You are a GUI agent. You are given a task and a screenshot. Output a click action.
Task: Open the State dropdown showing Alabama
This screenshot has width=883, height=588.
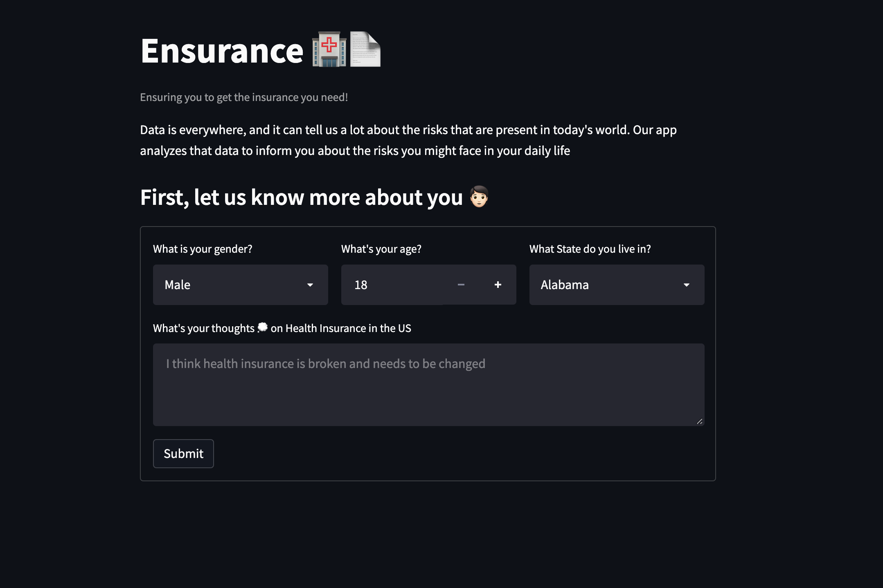pos(617,285)
